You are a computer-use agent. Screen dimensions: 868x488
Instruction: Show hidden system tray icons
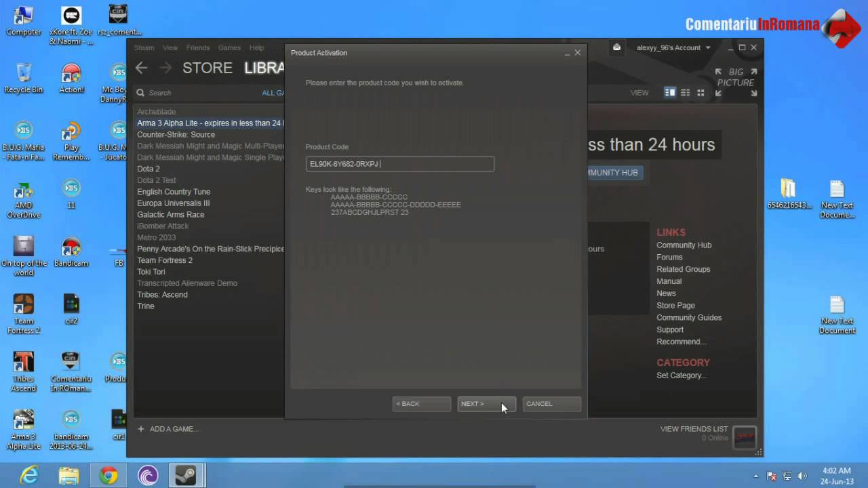coord(755,476)
